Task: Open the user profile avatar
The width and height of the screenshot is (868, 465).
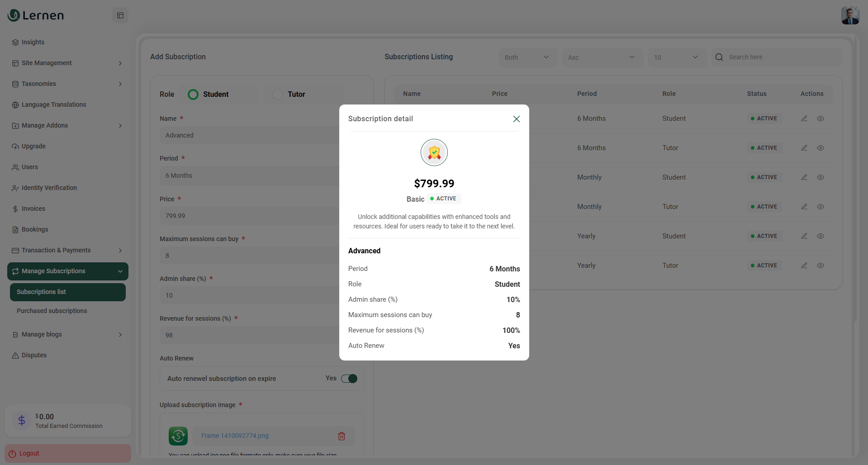Action: tap(850, 16)
